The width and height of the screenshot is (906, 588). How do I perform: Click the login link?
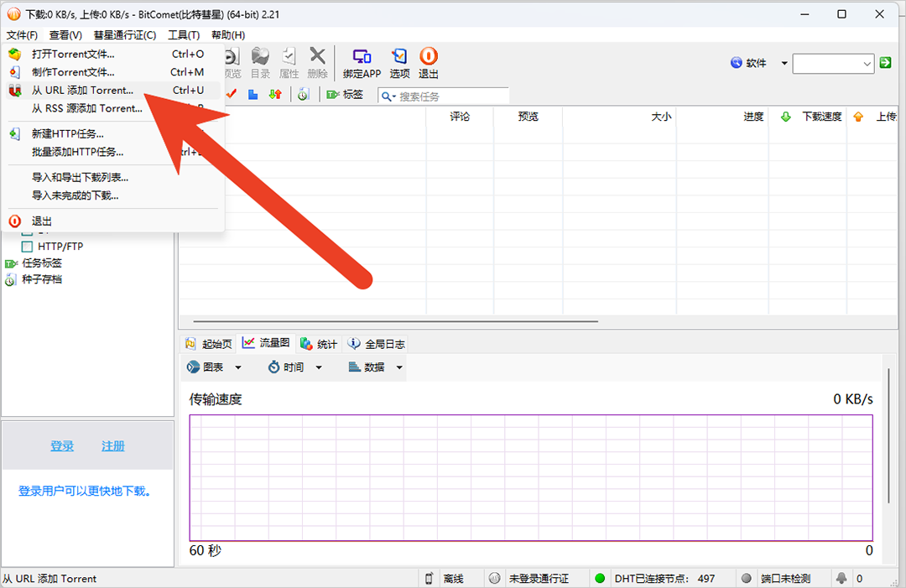pyautogui.click(x=62, y=446)
